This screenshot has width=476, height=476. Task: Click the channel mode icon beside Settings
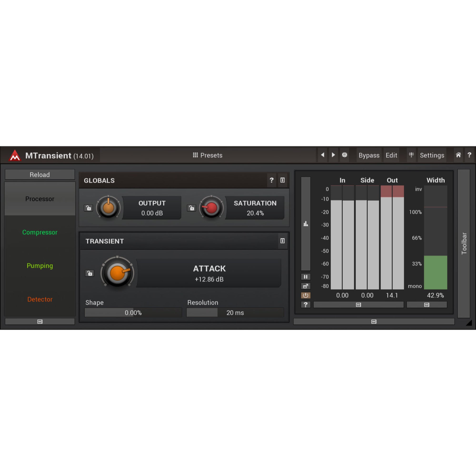(x=411, y=155)
